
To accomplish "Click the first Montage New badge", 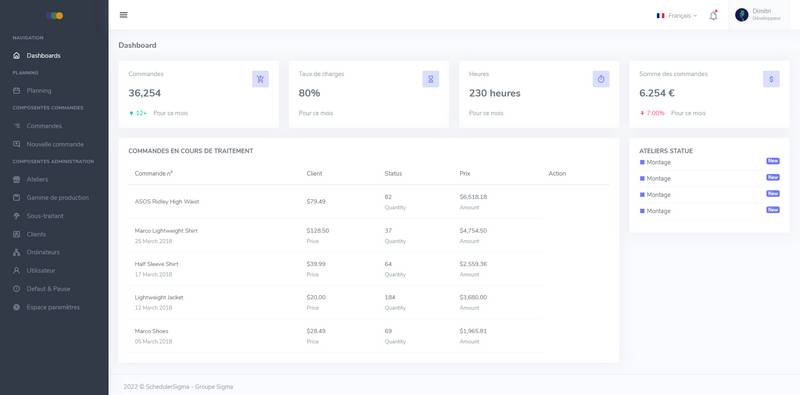I will (772, 161).
